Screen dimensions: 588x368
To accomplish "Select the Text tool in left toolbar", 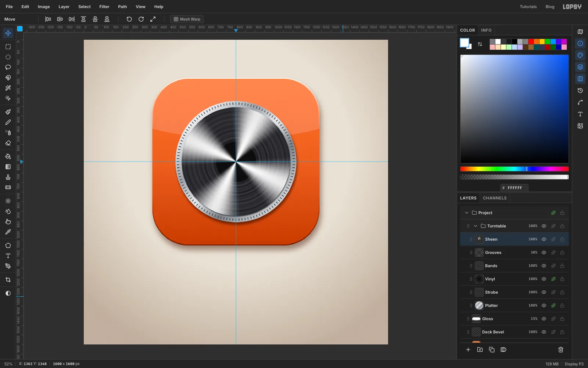I will [x=8, y=256].
